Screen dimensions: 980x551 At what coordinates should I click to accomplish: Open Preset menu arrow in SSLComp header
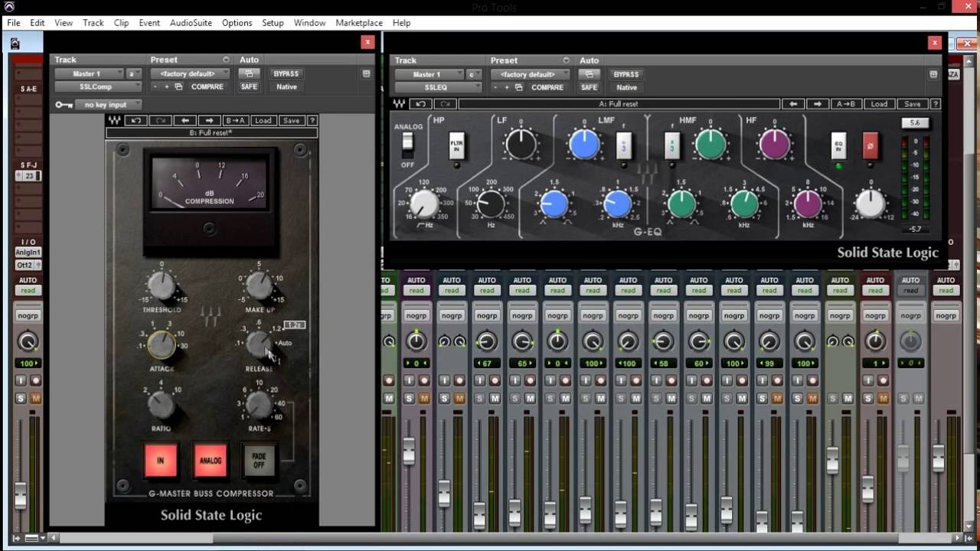point(226,60)
